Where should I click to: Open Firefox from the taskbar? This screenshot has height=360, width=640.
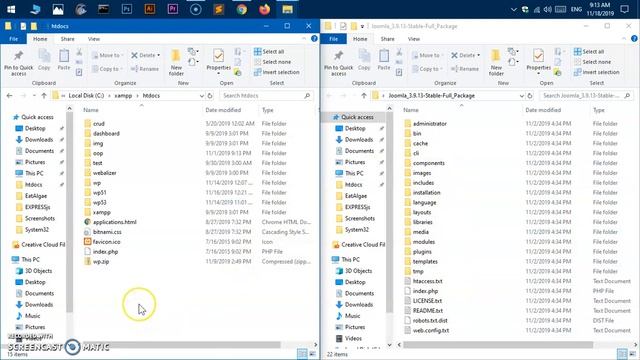click(x=264, y=9)
